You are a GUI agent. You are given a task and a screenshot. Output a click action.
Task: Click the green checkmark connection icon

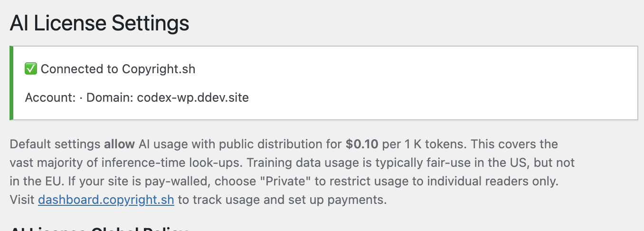click(x=31, y=69)
